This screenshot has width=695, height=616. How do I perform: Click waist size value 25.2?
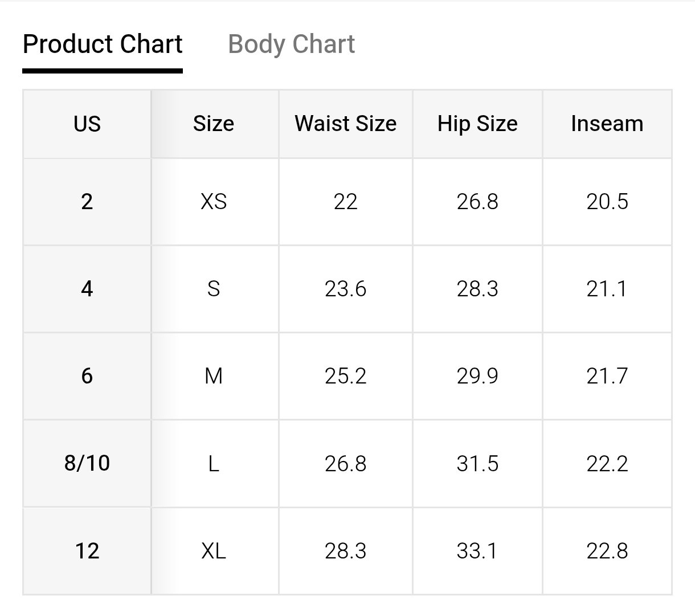pos(345,376)
